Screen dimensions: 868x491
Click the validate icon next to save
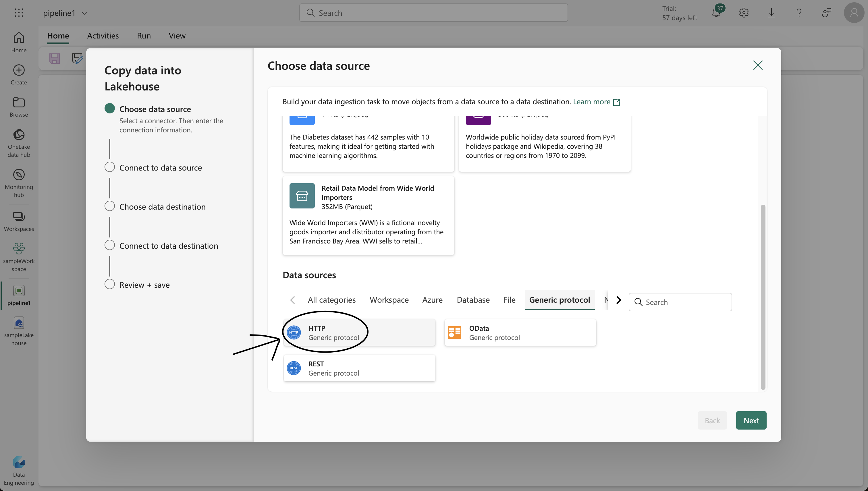pos(78,58)
